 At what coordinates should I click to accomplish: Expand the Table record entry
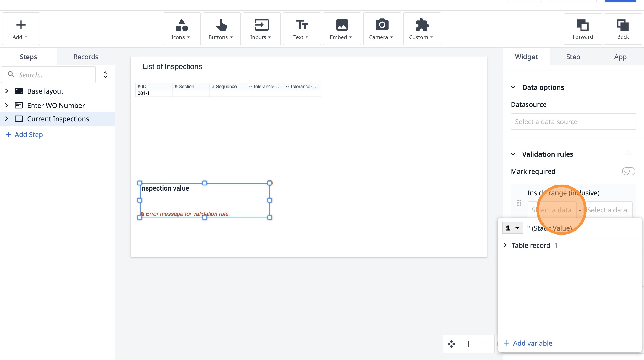(x=505, y=245)
